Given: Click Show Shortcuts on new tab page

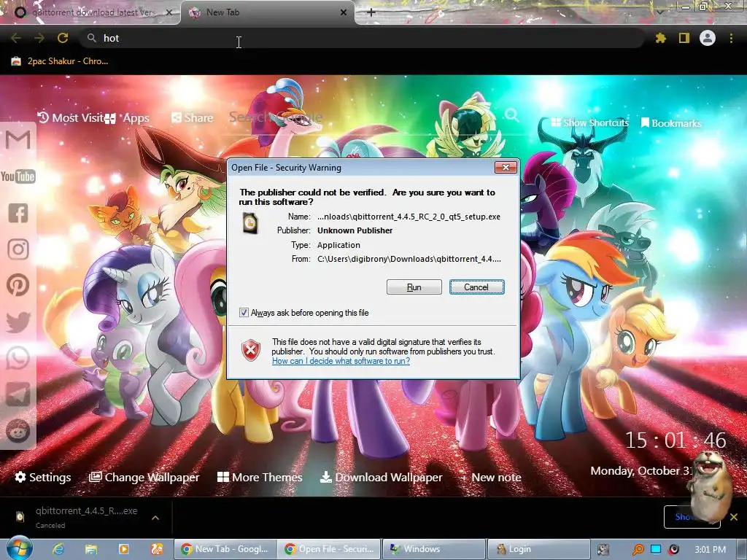Looking at the screenshot, I should point(589,122).
